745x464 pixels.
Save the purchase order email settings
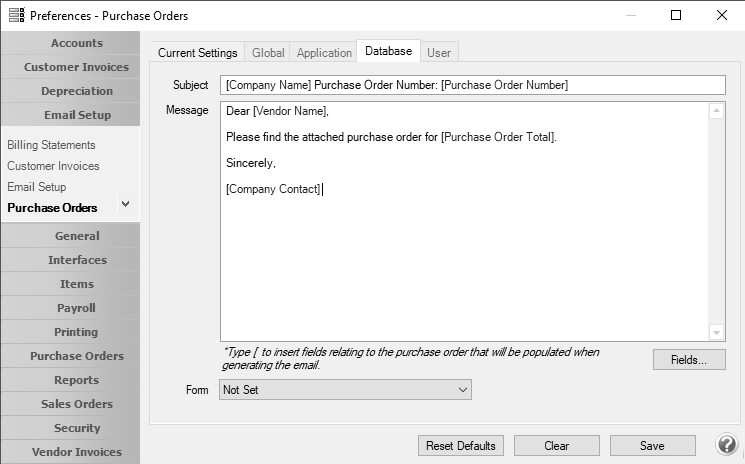pyautogui.click(x=652, y=446)
